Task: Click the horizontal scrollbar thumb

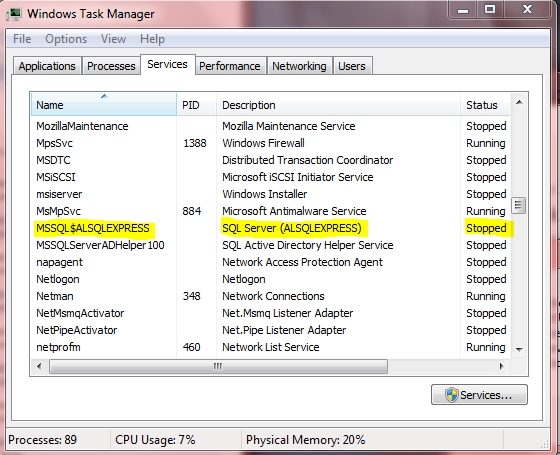Action: [218, 366]
